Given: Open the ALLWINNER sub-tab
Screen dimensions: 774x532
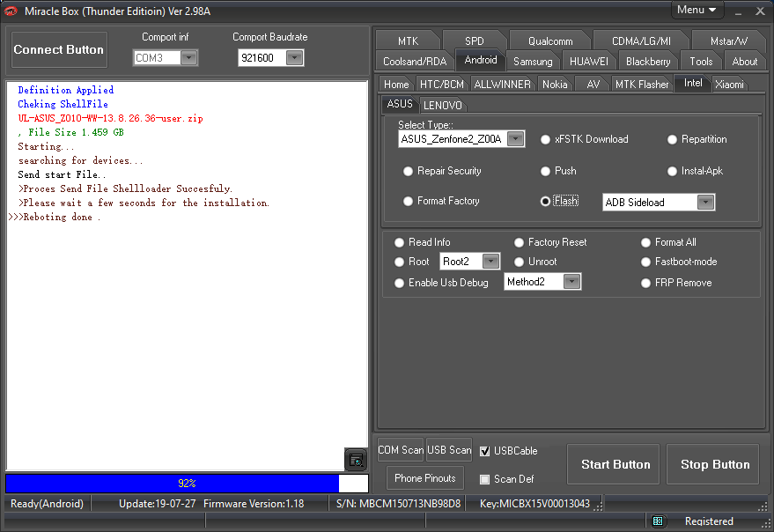Looking at the screenshot, I should coord(502,84).
